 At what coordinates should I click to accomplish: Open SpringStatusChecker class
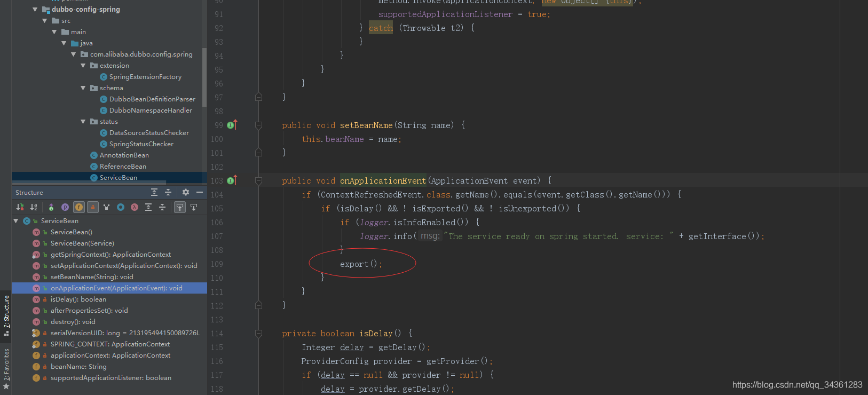pyautogui.click(x=141, y=144)
